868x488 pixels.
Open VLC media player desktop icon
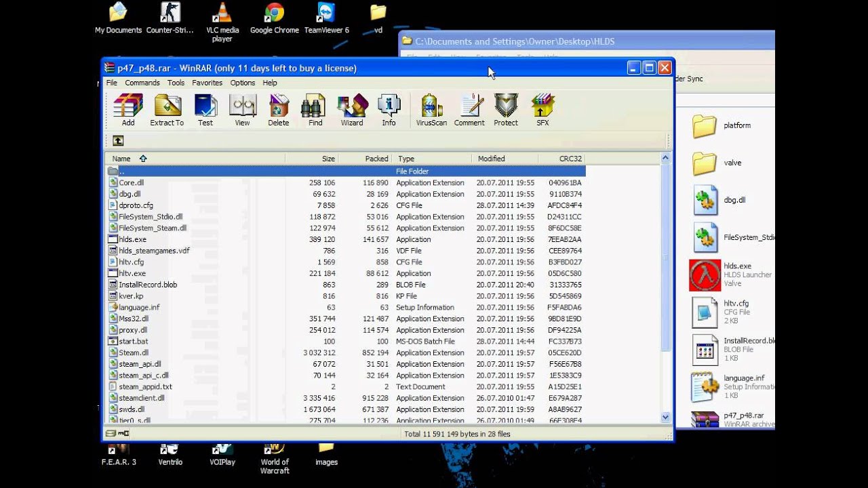point(222,22)
